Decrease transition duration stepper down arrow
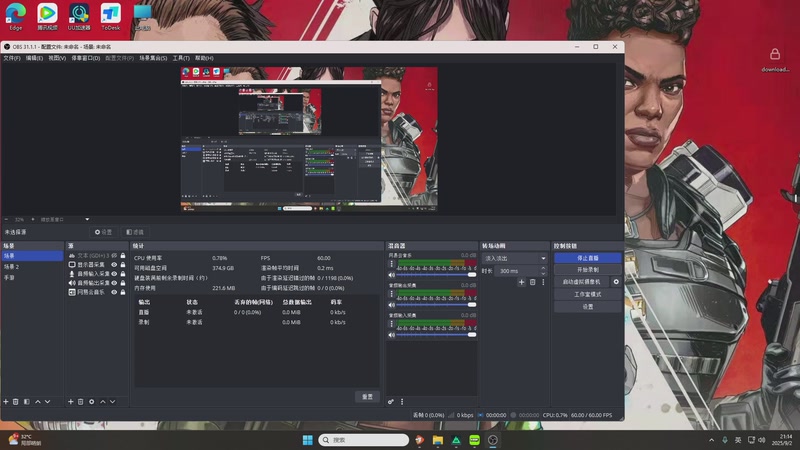 (x=543, y=273)
